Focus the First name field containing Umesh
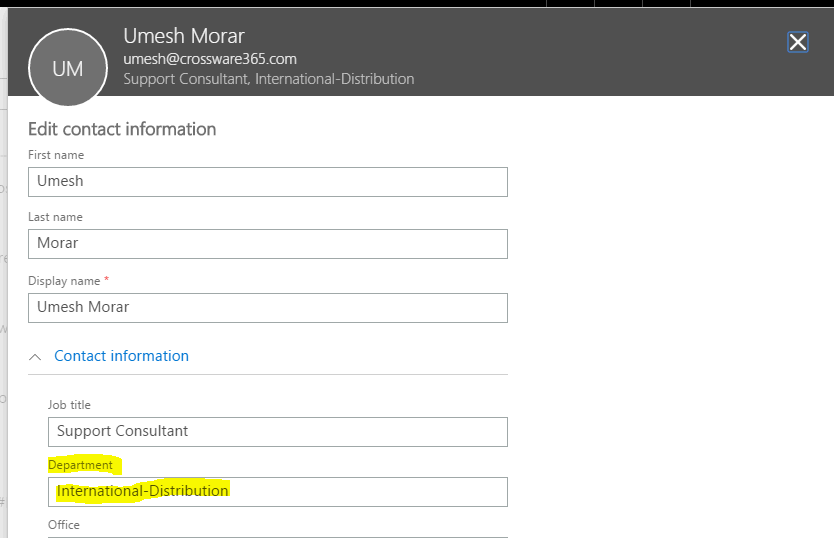Screen dimensions: 834x538 click(268, 182)
